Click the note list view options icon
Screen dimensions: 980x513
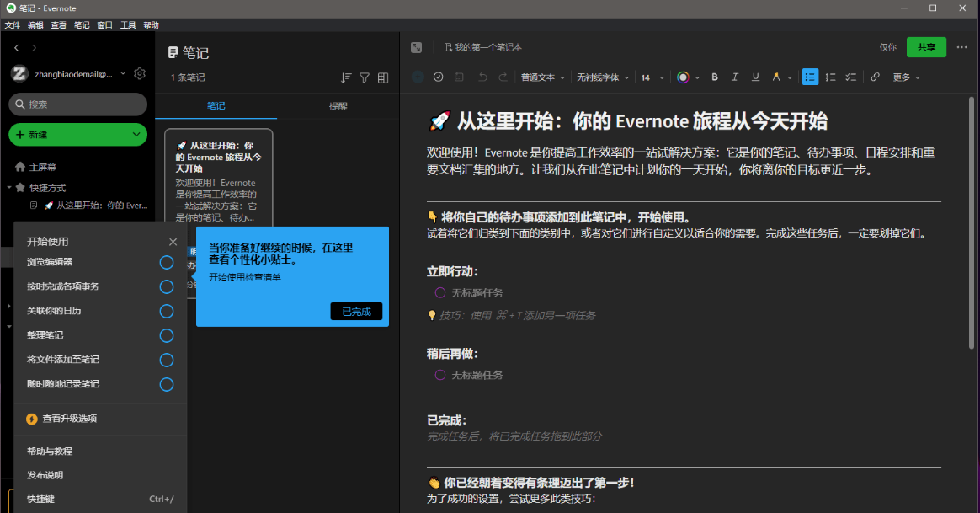[x=383, y=77]
